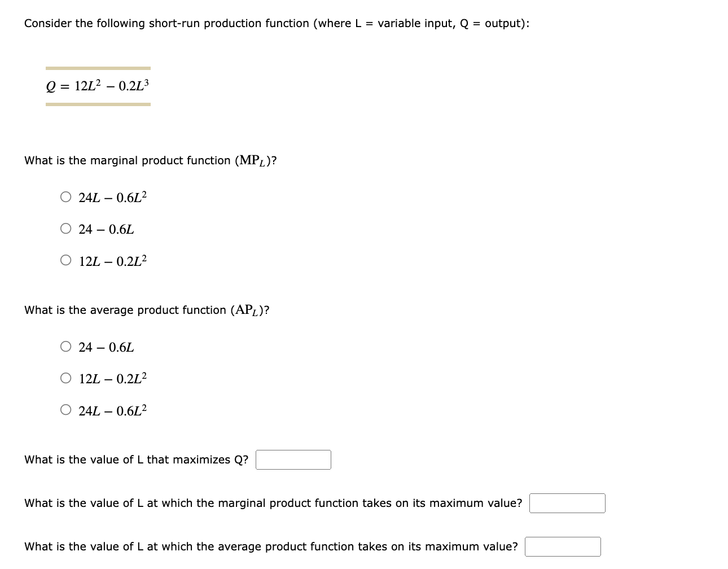
Task: Select radio option "12L − 0.2L²" for average product
Action: (x=65, y=378)
